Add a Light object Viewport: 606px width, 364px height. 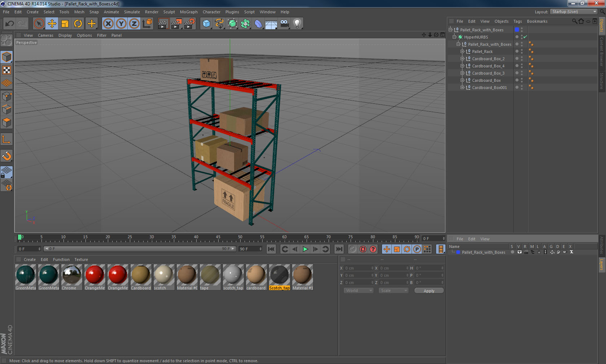(x=297, y=24)
